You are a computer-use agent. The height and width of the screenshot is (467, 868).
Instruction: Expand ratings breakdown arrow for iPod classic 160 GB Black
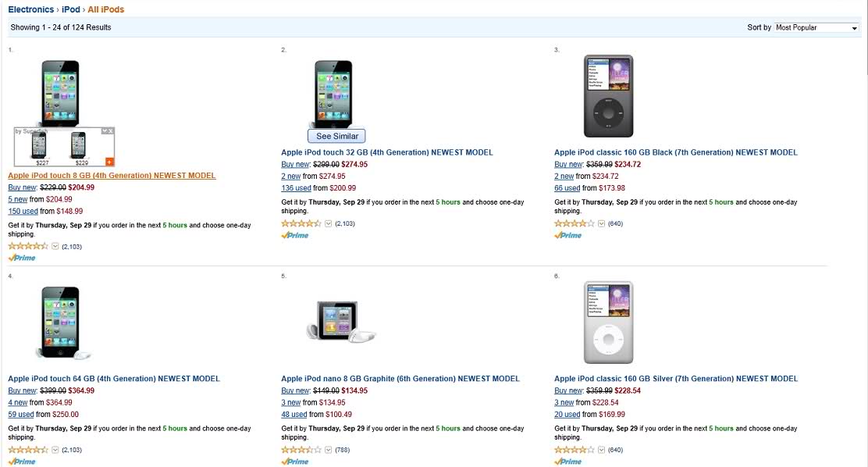coord(602,224)
